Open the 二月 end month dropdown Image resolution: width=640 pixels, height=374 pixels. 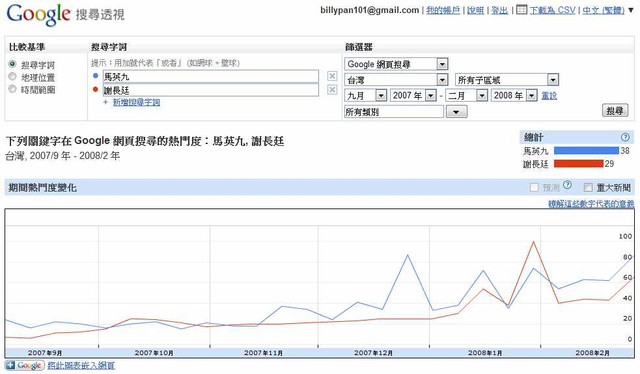tap(467, 96)
